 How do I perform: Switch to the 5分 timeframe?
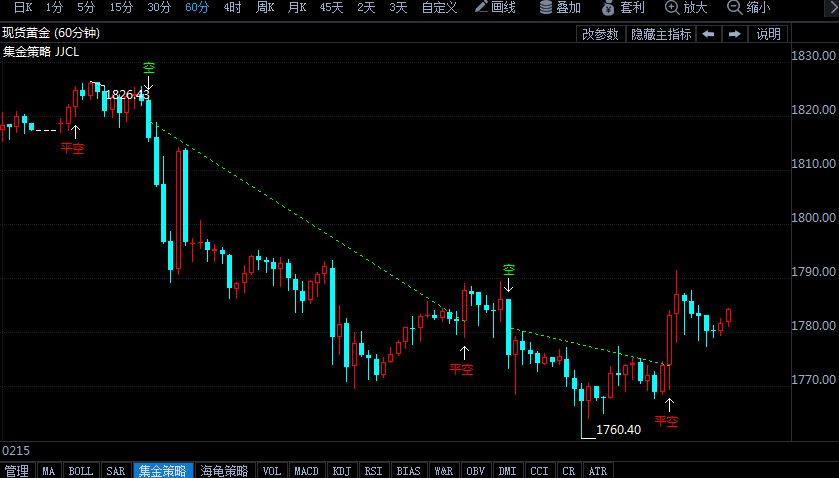tap(86, 7)
